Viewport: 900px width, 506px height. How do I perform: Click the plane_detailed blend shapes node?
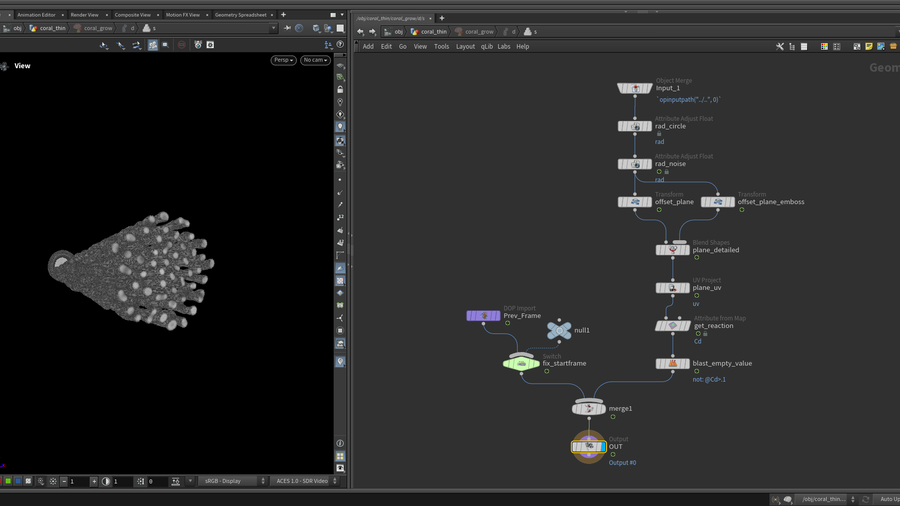point(672,250)
